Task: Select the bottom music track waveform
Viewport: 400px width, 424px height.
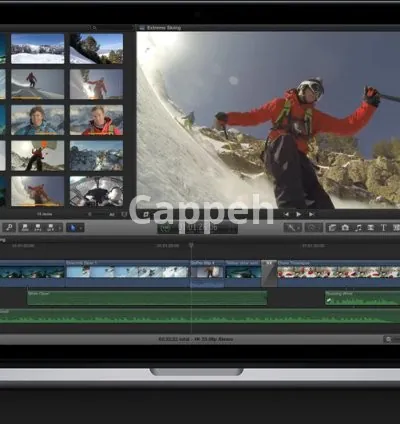Action: point(200,316)
